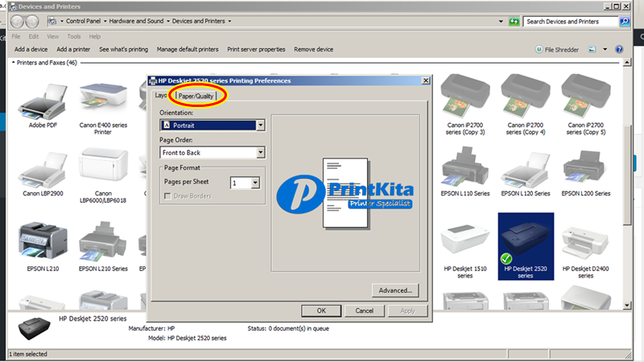
Task: Switch to the Layout tab
Action: click(161, 95)
